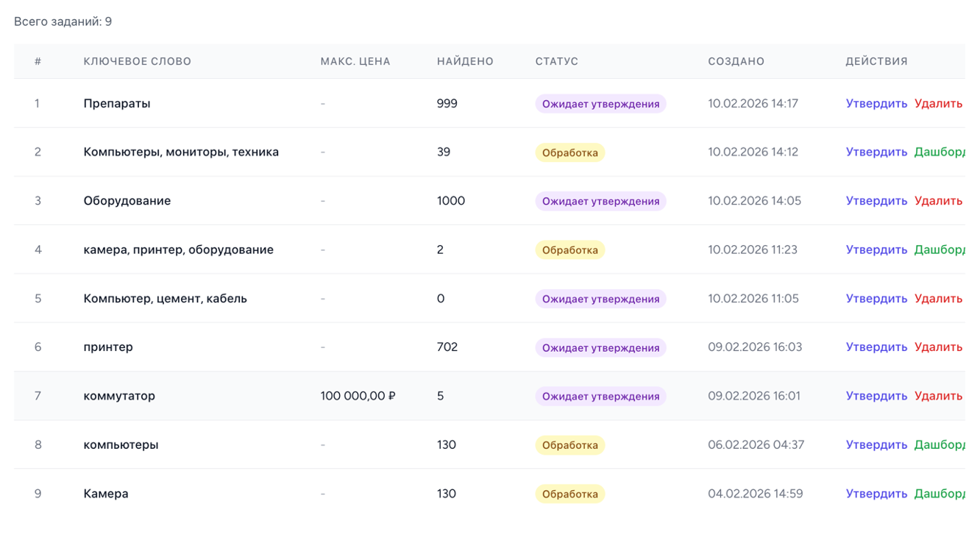Open dashboard for камера, принтер, оборудование
This screenshot has height=535, width=980.
point(940,250)
